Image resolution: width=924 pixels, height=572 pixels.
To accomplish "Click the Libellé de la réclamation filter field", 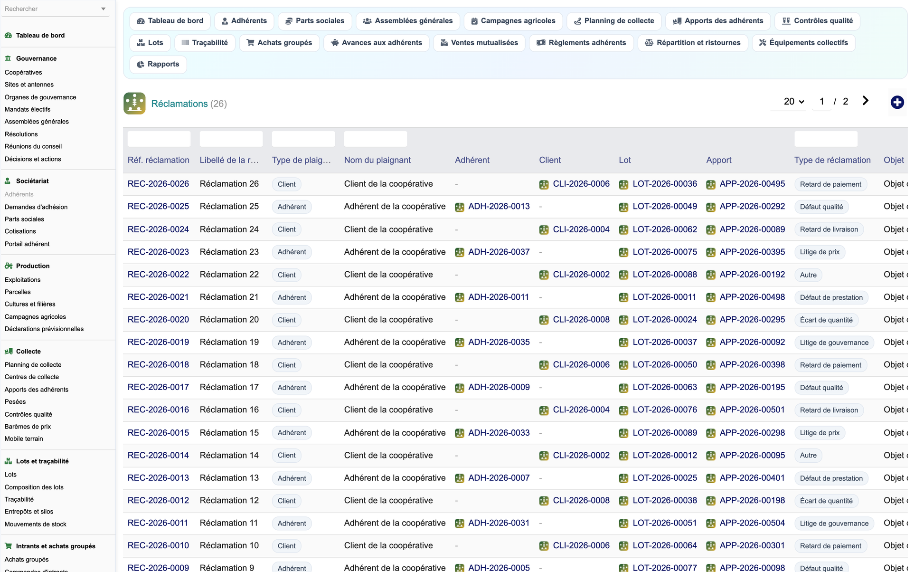I will point(231,139).
